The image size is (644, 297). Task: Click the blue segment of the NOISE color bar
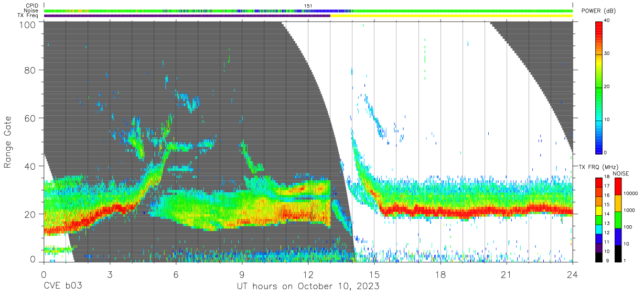coord(618,237)
